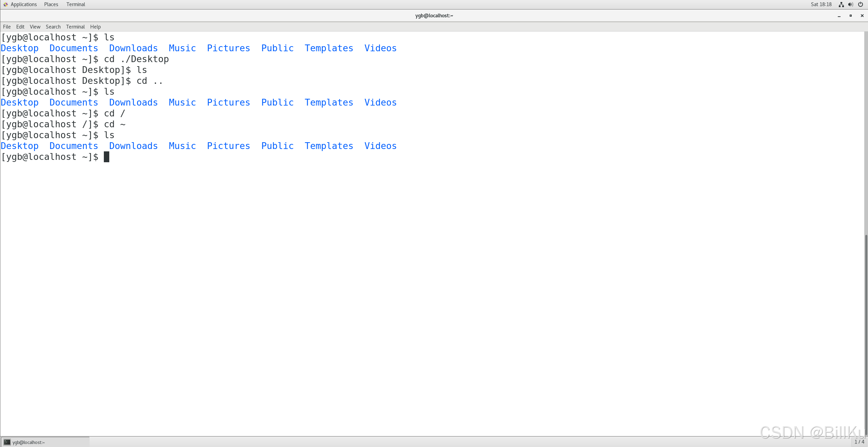Open the File menu
Image resolution: width=868 pixels, height=447 pixels.
[x=7, y=27]
